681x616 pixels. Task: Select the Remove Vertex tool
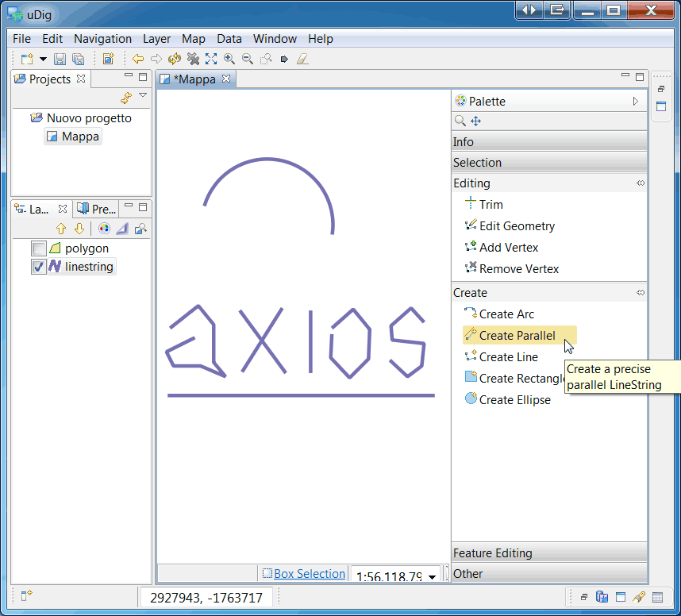tap(512, 269)
